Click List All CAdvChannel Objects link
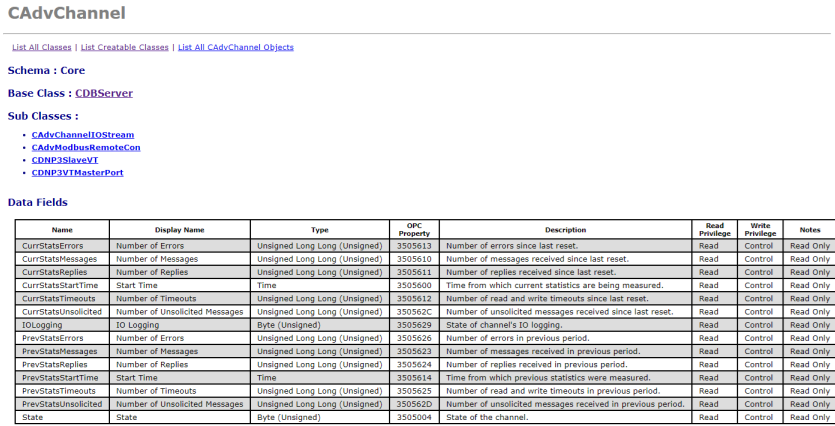 tap(236, 47)
